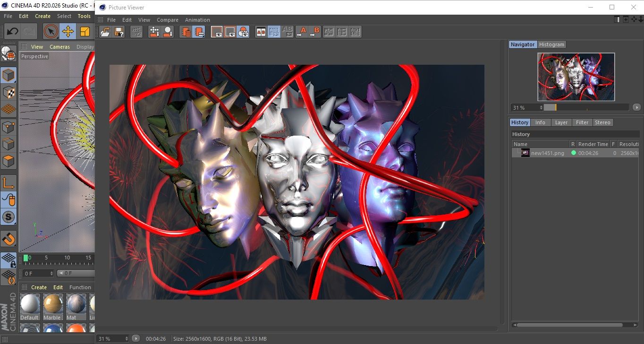
Task: Select the Texture mode checkered cube icon
Action: [8, 92]
